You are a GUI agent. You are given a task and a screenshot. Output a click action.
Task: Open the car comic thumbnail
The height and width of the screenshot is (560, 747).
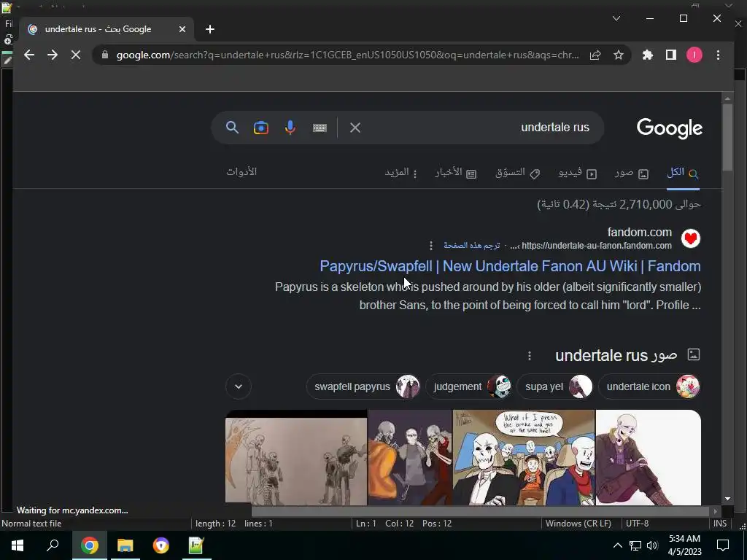524,457
